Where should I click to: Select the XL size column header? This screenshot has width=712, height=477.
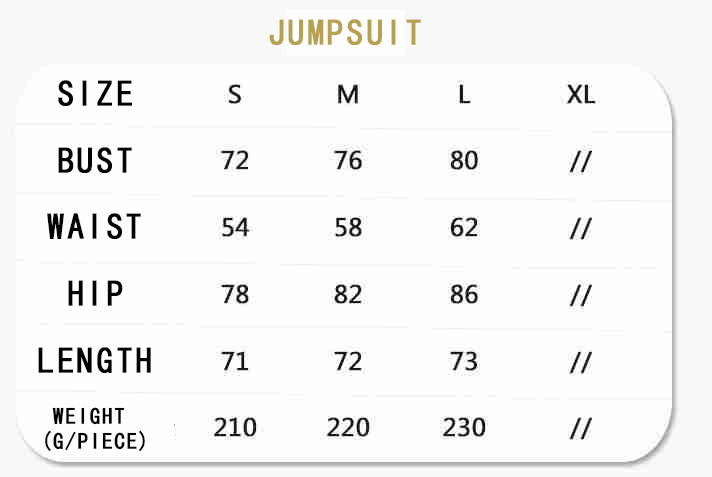pos(580,96)
